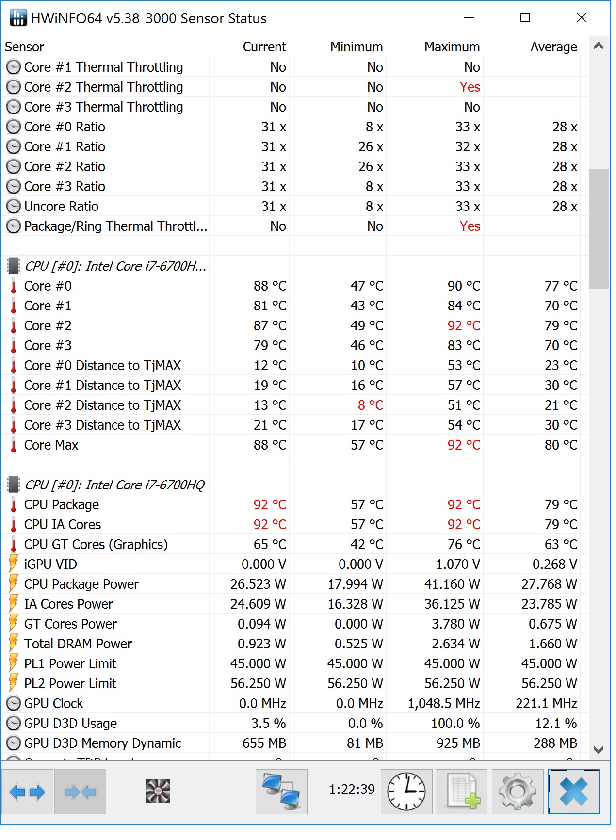Viewport: 616px width, 840px height.
Task: Open sensor settings gear icon
Action: coord(517,792)
